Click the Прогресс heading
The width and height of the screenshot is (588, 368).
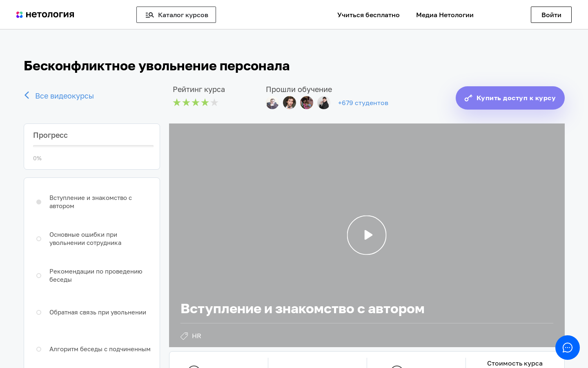point(50,135)
